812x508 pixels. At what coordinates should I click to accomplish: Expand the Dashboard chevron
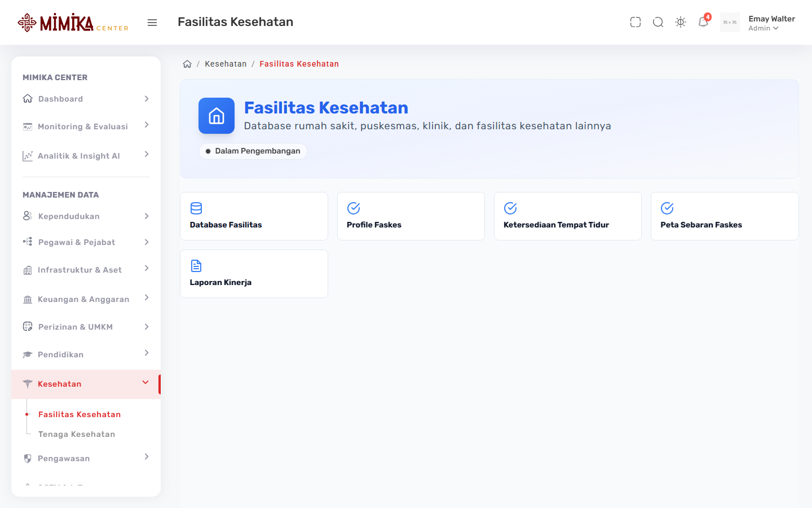[147, 99]
